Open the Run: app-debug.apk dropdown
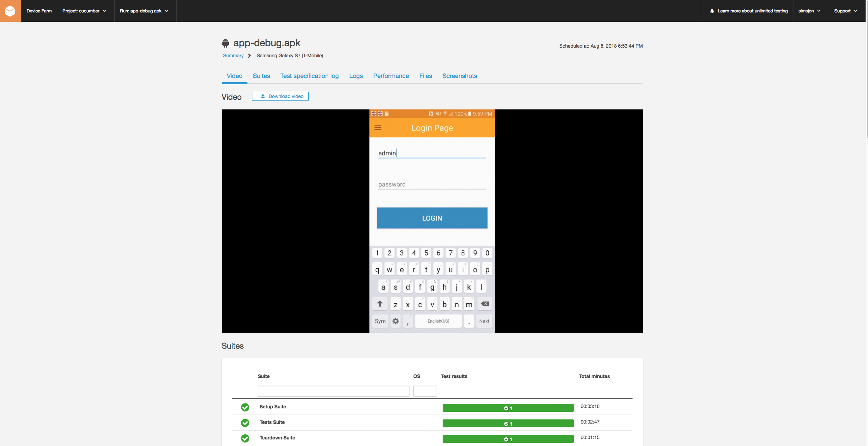The width and height of the screenshot is (868, 446). [x=144, y=11]
